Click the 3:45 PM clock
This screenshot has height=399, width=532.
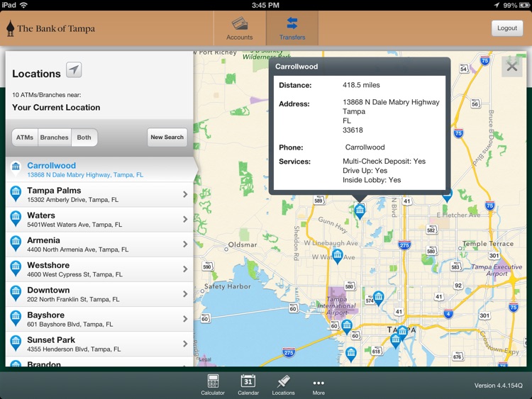265,5
